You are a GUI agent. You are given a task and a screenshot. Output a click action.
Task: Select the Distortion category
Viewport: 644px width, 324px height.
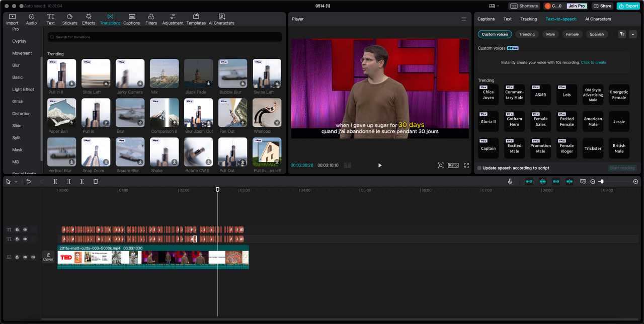tap(21, 114)
